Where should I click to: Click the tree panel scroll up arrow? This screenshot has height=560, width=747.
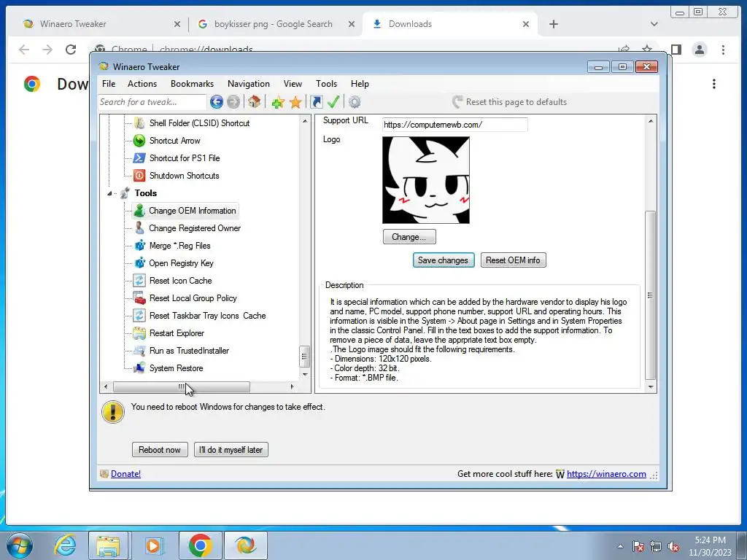coord(305,122)
